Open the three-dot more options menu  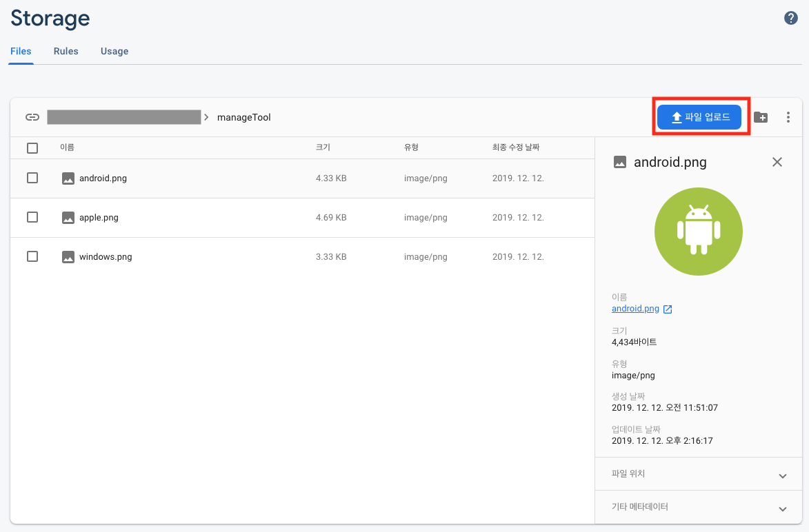click(x=788, y=118)
